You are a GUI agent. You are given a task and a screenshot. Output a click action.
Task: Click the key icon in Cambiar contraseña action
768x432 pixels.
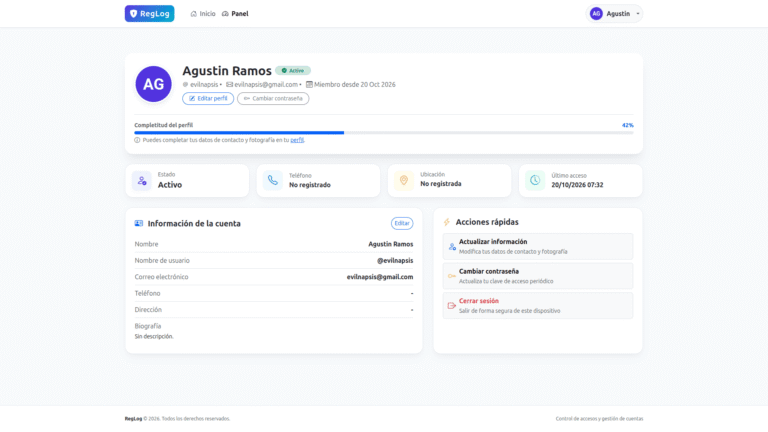pyautogui.click(x=452, y=276)
